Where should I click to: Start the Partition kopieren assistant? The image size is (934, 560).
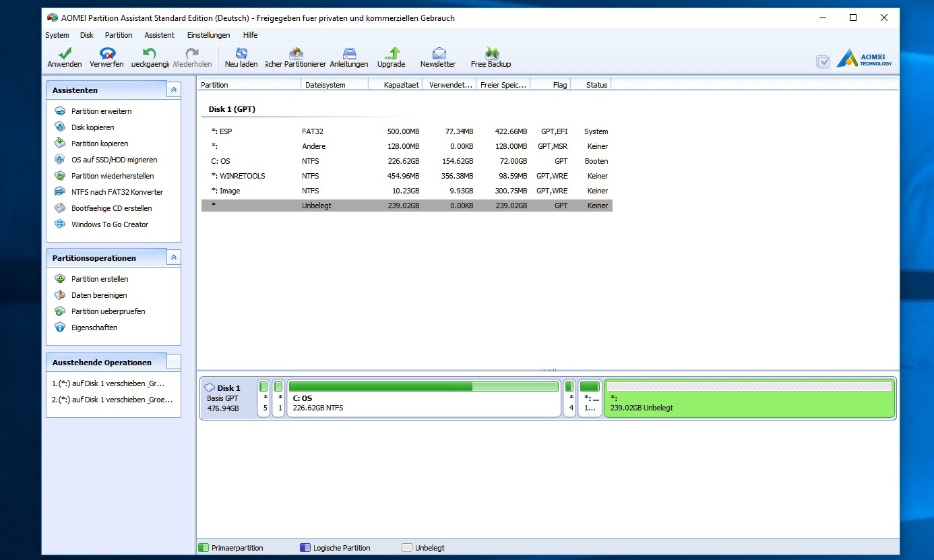pos(100,144)
